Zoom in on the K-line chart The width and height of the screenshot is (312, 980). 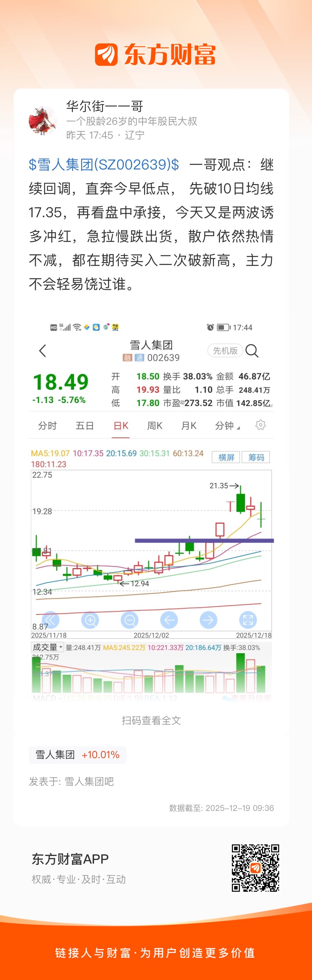(x=90, y=620)
